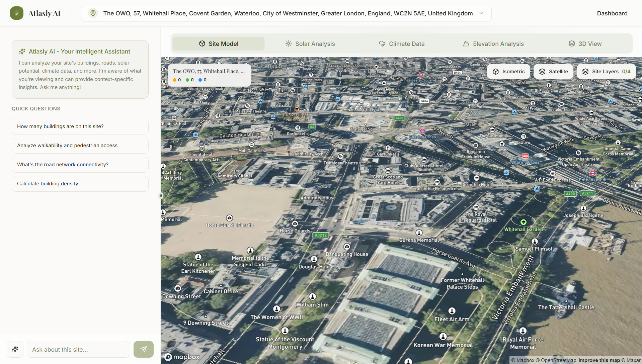Open the Elevation Analysis tab

(x=493, y=44)
